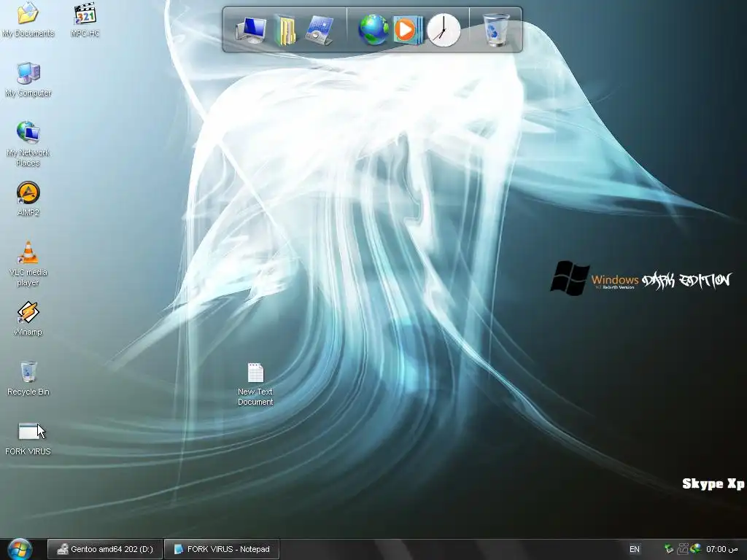Click the 07:00 system clock

[721, 549]
